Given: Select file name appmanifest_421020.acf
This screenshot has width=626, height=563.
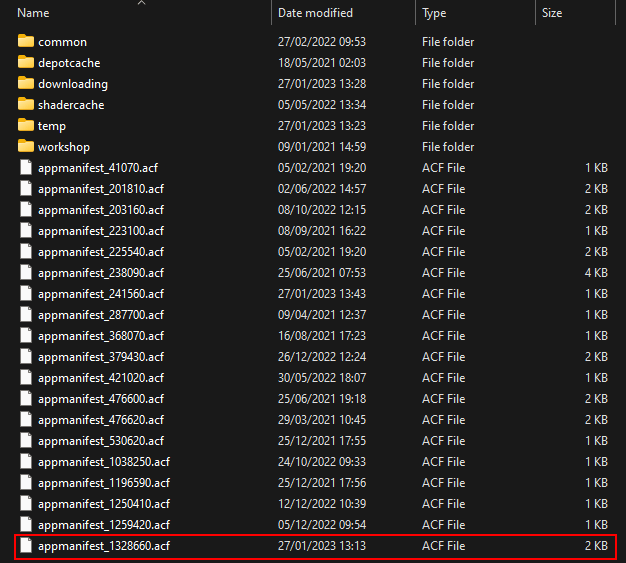Looking at the screenshot, I should point(101,378).
